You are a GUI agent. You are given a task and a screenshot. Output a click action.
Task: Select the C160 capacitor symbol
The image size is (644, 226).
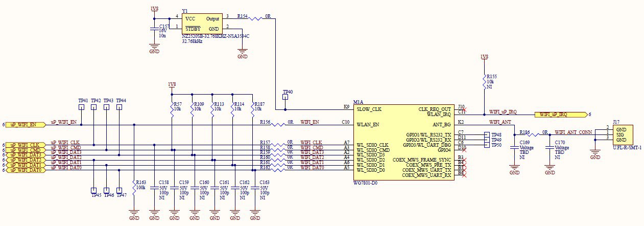tap(195, 187)
